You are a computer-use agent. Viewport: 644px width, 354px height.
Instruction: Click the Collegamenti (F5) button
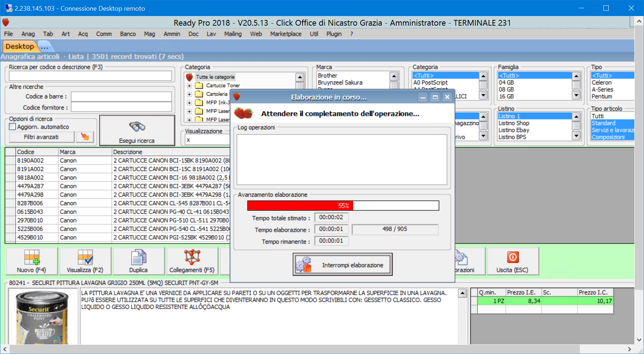point(192,261)
